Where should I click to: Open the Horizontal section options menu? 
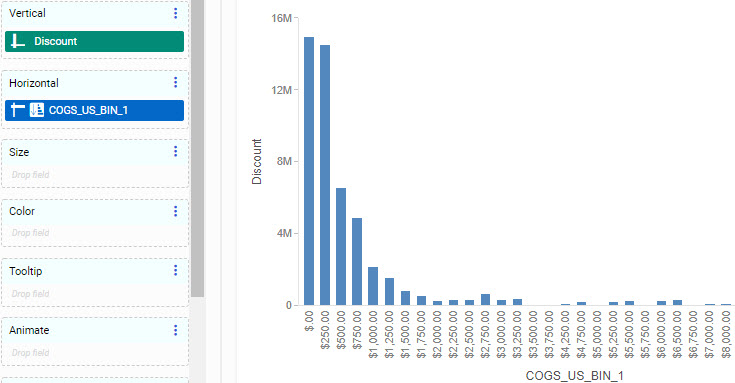coord(176,83)
